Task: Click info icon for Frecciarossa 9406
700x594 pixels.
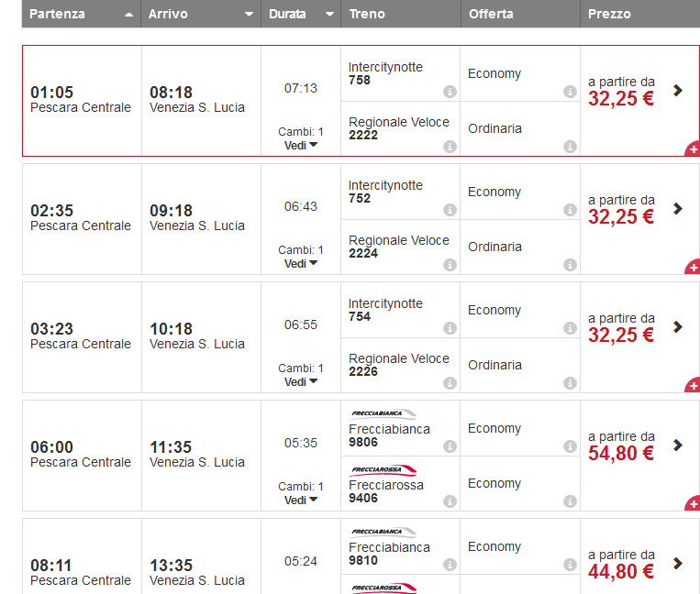Action: click(450, 501)
